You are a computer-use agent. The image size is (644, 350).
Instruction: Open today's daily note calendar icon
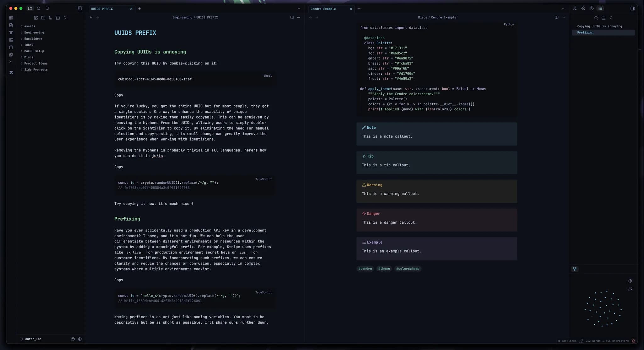[x=11, y=47]
